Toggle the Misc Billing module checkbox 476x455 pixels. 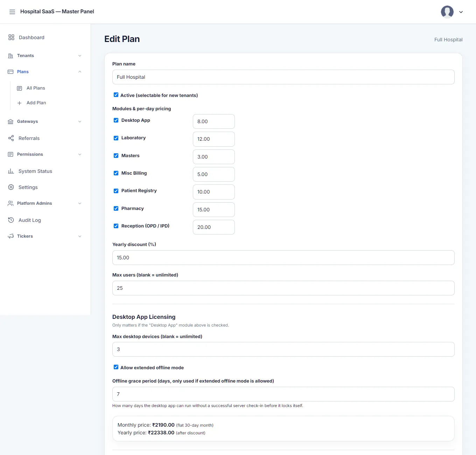pos(116,173)
